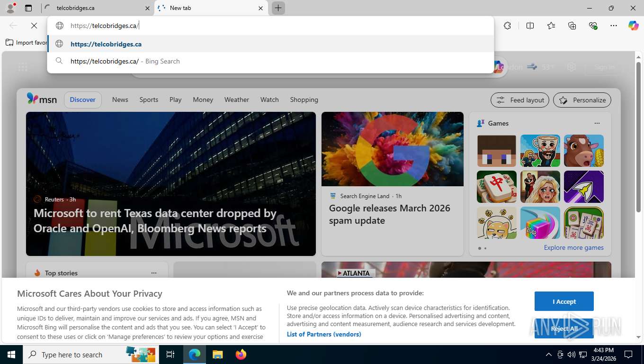Screen dimensions: 644x364
Task: Stop loading the page
Action: point(34,26)
